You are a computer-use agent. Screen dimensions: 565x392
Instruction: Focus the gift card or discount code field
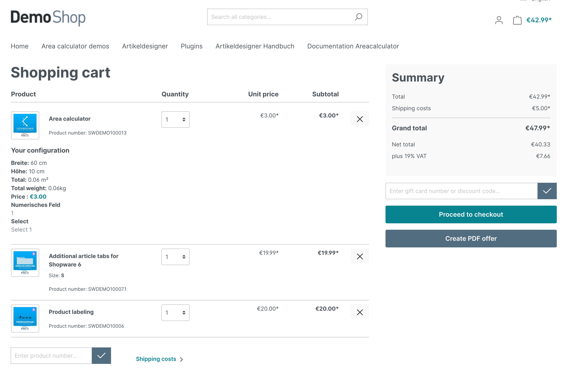pos(461,191)
